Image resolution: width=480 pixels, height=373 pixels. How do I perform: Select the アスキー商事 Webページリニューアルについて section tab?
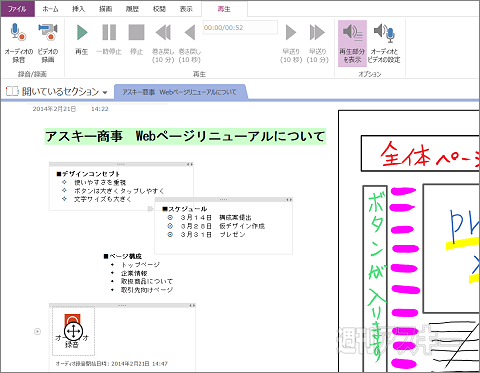pos(180,92)
